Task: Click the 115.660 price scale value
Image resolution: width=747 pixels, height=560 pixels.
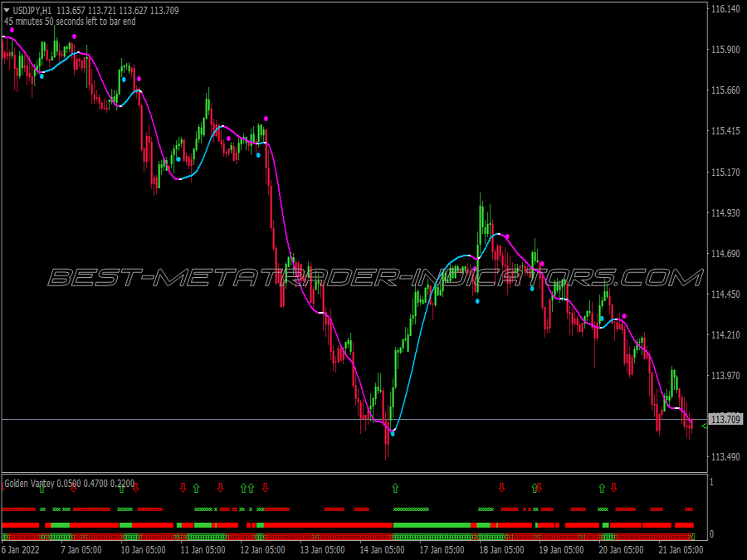Action: [725, 90]
